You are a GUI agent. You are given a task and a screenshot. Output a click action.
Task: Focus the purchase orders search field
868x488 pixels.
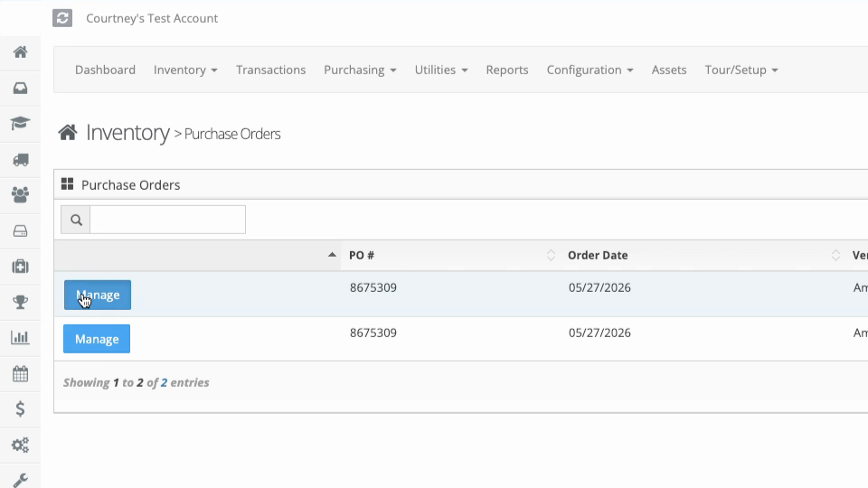pyautogui.click(x=168, y=220)
